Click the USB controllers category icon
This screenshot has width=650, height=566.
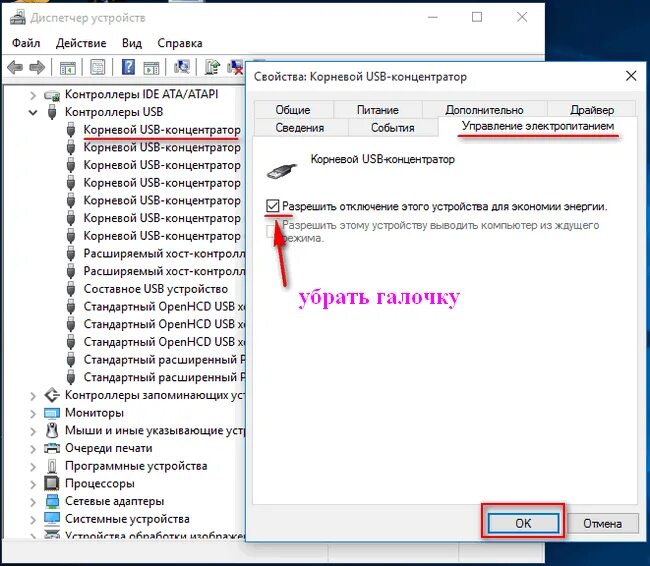click(x=52, y=112)
